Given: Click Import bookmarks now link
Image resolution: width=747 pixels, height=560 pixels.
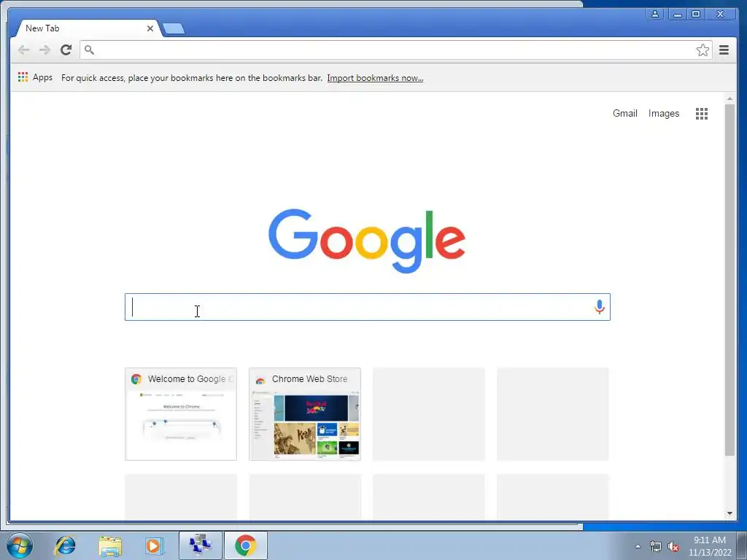Looking at the screenshot, I should (375, 78).
